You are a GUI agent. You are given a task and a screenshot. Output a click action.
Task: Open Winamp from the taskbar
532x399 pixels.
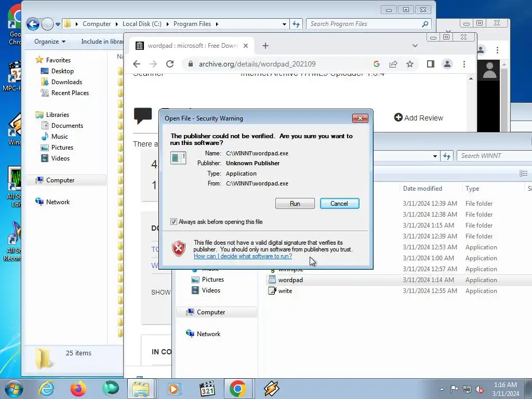click(271, 389)
